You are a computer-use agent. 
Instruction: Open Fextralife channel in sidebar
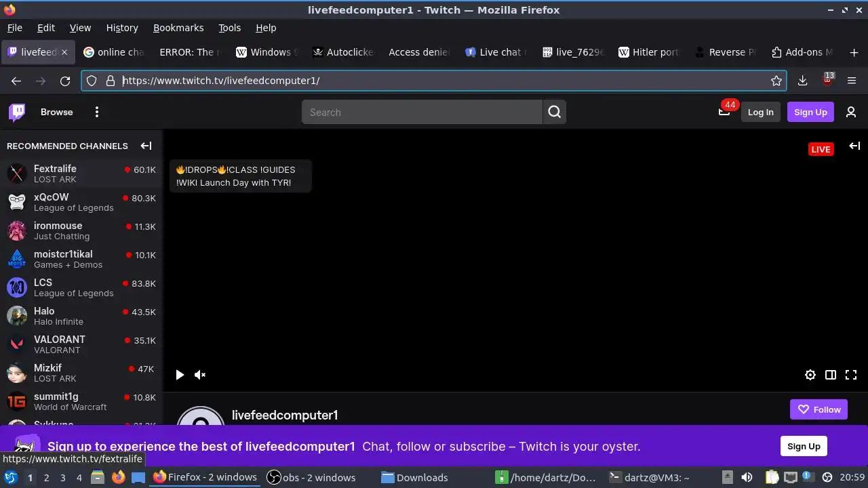(x=81, y=174)
